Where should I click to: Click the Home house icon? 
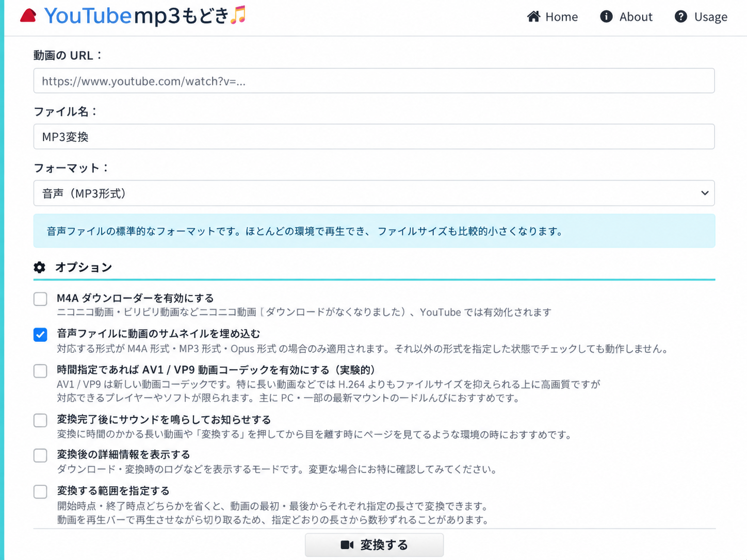(533, 17)
